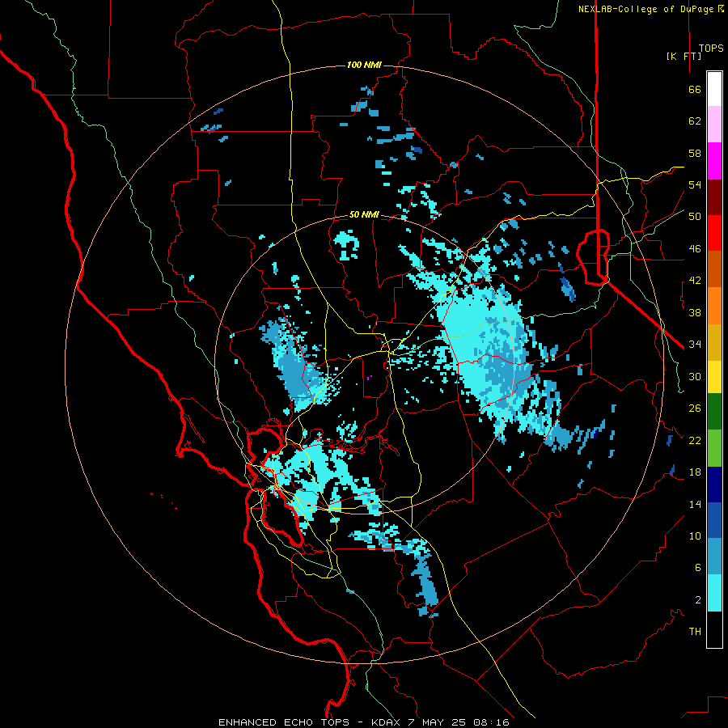Click the magenta legend swatch

(714, 161)
